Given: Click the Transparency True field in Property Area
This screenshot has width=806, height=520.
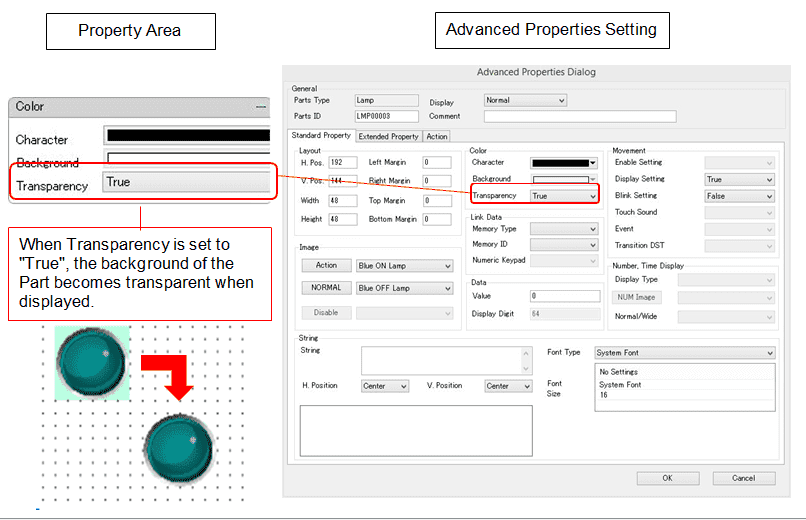Looking at the screenshot, I should 186,183.
